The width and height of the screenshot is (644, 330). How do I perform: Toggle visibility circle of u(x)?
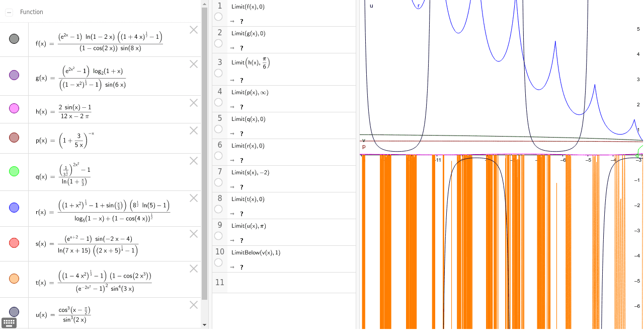click(14, 312)
